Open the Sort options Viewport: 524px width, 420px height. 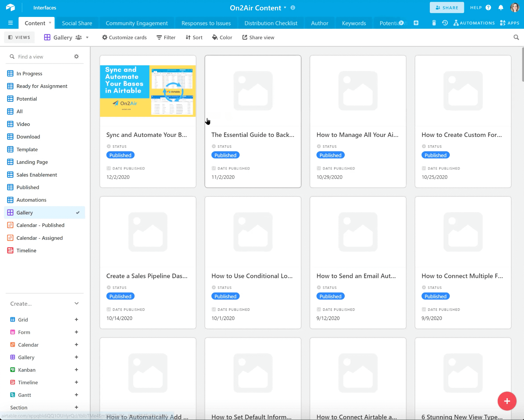click(x=194, y=38)
